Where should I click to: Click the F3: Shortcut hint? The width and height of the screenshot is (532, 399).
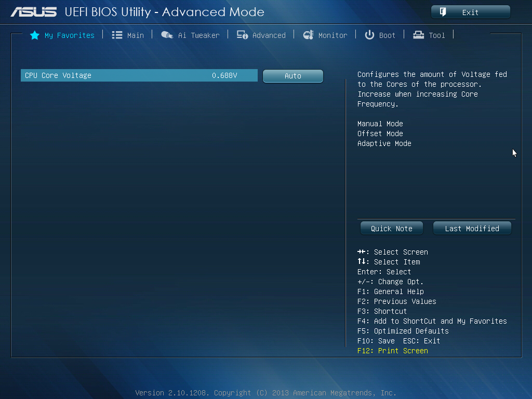click(x=382, y=312)
